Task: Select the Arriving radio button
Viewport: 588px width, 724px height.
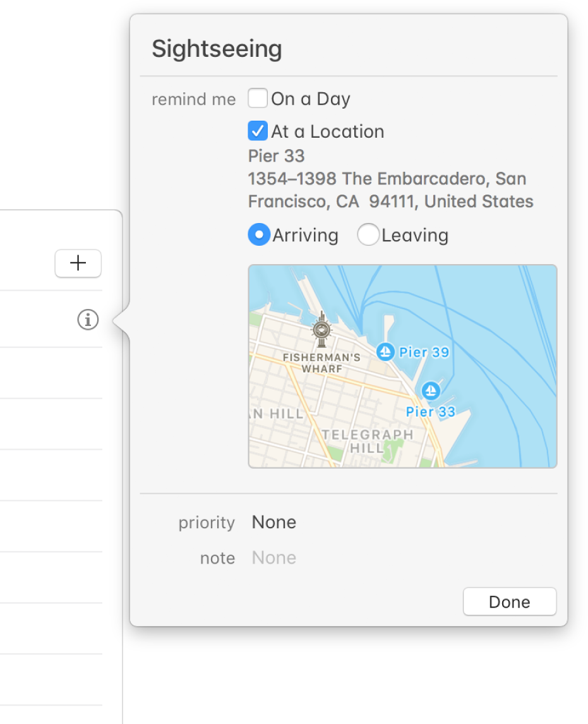Action: point(259,235)
